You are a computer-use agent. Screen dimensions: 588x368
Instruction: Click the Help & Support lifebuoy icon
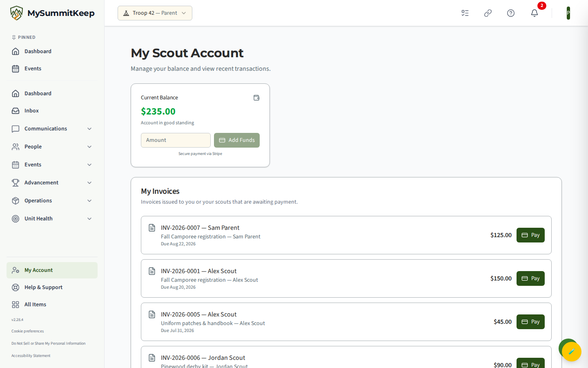[x=16, y=287]
